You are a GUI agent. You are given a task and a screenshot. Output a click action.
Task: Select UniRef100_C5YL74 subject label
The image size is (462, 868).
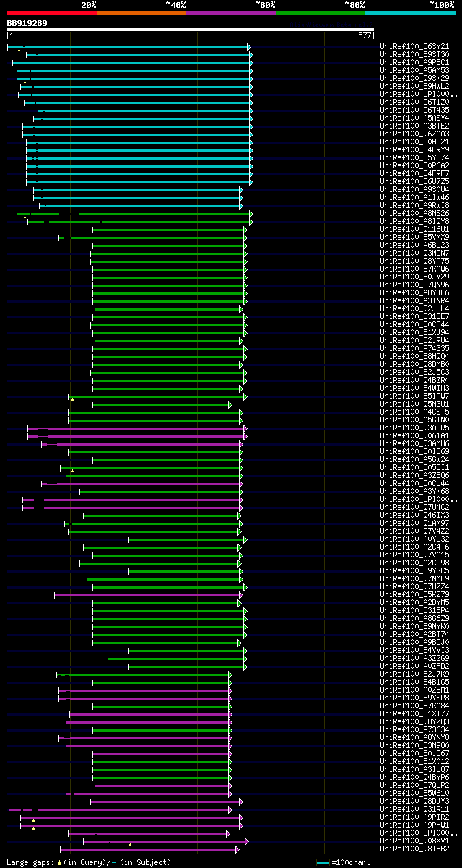point(416,157)
